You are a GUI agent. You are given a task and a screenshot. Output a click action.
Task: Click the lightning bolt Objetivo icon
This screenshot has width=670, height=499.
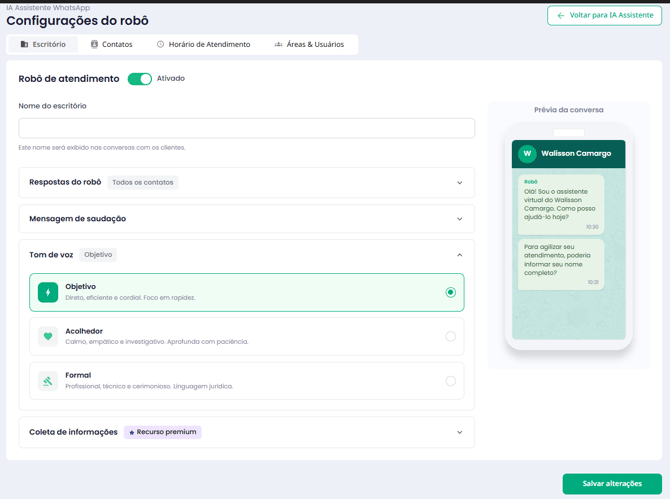[x=48, y=292]
